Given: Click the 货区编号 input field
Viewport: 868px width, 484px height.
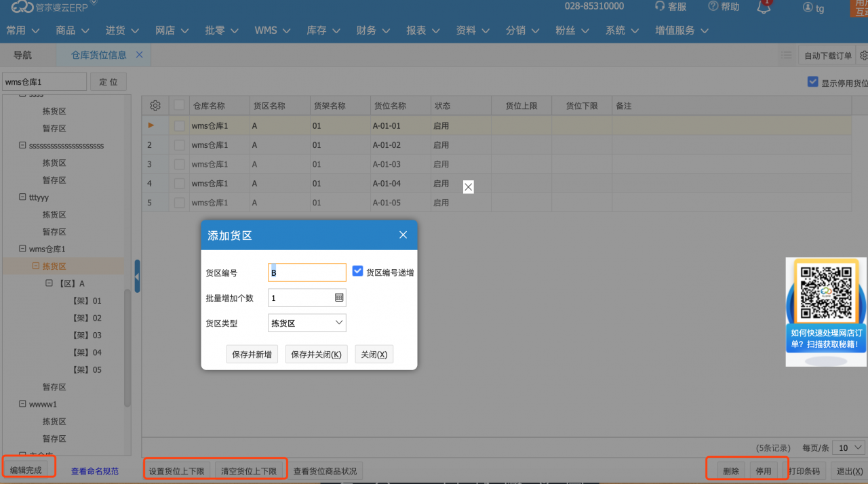Looking at the screenshot, I should coord(307,273).
